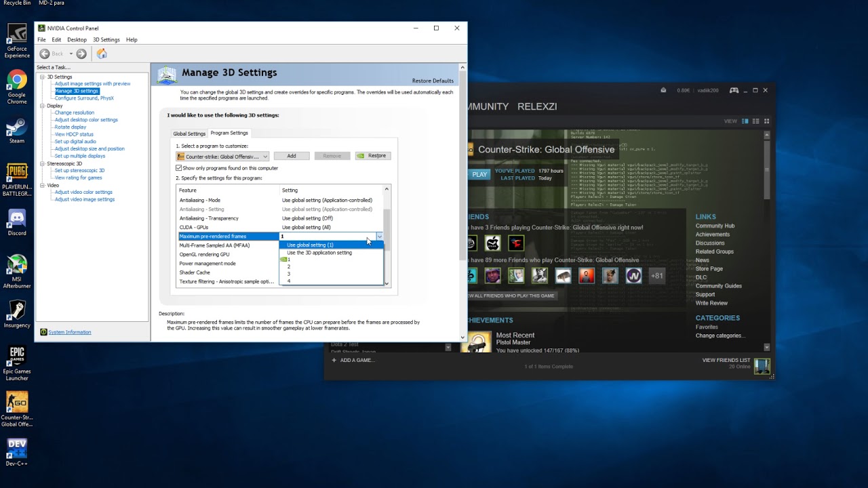The width and height of the screenshot is (868, 488).
Task: Open the System Information link
Action: pyautogui.click(x=69, y=332)
